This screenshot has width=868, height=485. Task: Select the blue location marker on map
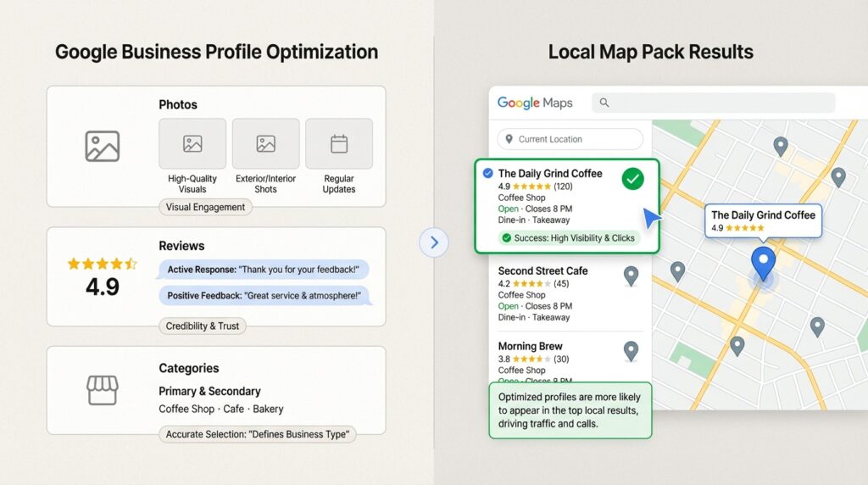[764, 263]
